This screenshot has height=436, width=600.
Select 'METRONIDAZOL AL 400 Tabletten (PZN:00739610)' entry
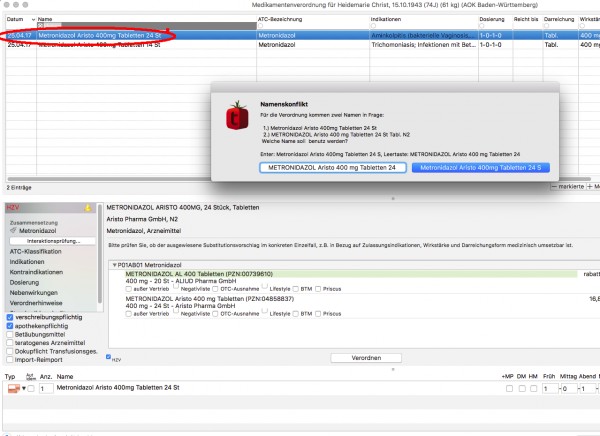point(199,274)
